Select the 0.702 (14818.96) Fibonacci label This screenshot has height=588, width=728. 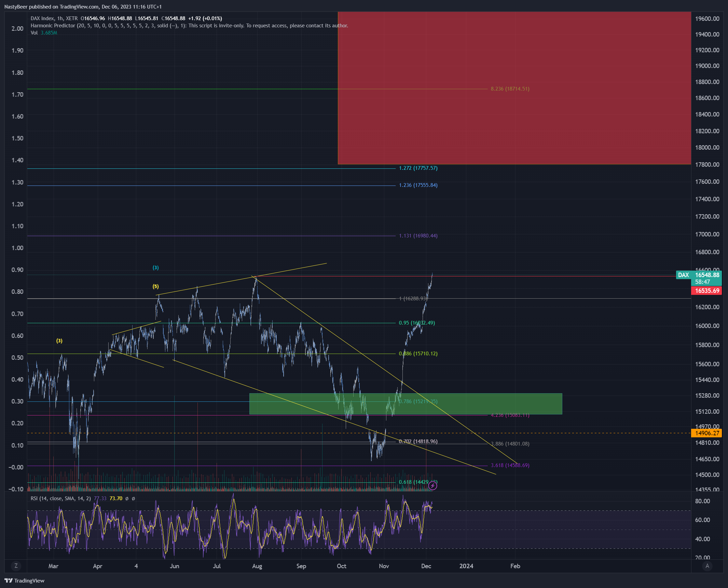pos(418,441)
